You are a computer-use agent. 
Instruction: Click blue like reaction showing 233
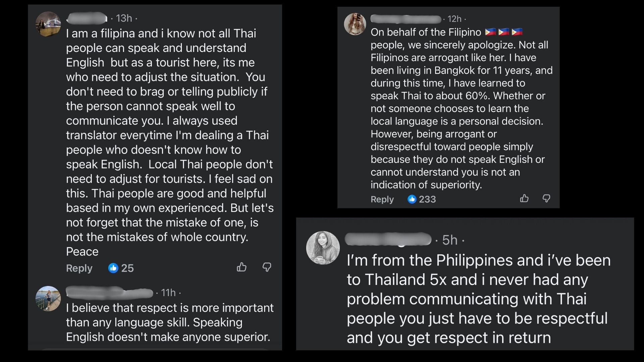pyautogui.click(x=412, y=199)
